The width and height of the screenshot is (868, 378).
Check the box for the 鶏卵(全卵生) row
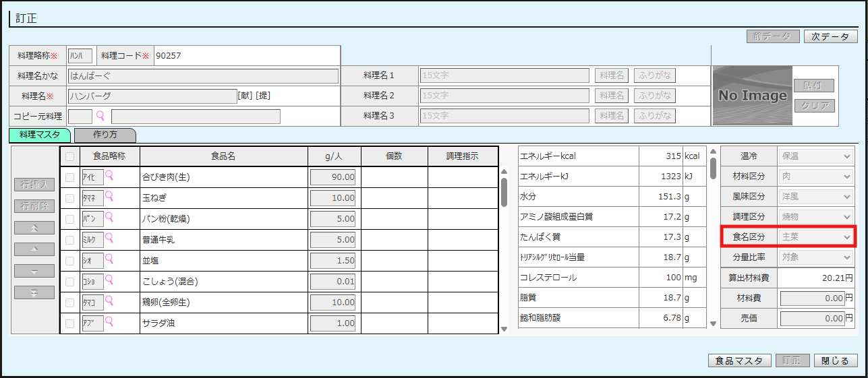[70, 303]
